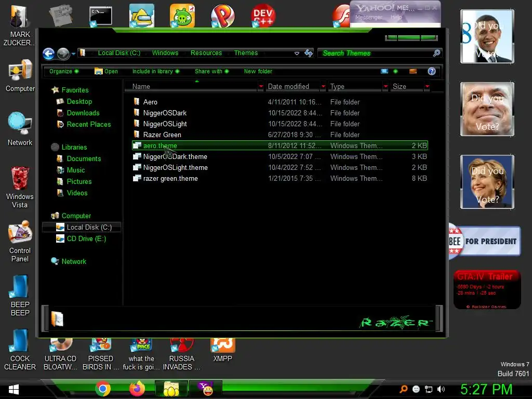This screenshot has height=399, width=532.
Task: Select the aero.theme file
Action: click(280, 145)
